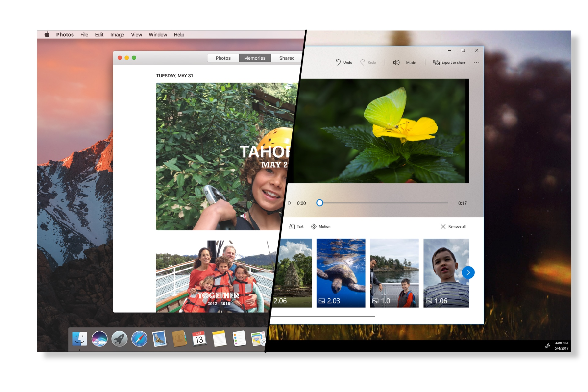Open Launchpad from the Dock

pos(120,338)
